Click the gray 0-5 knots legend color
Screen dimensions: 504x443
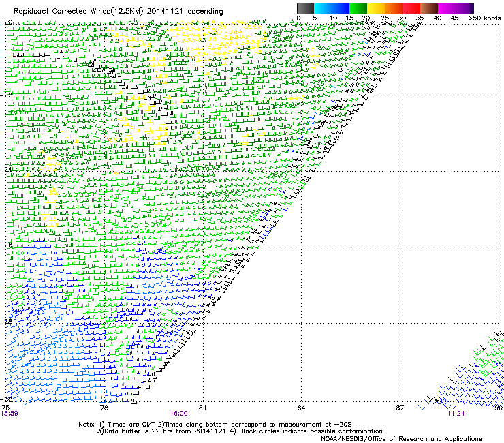[x=305, y=8]
